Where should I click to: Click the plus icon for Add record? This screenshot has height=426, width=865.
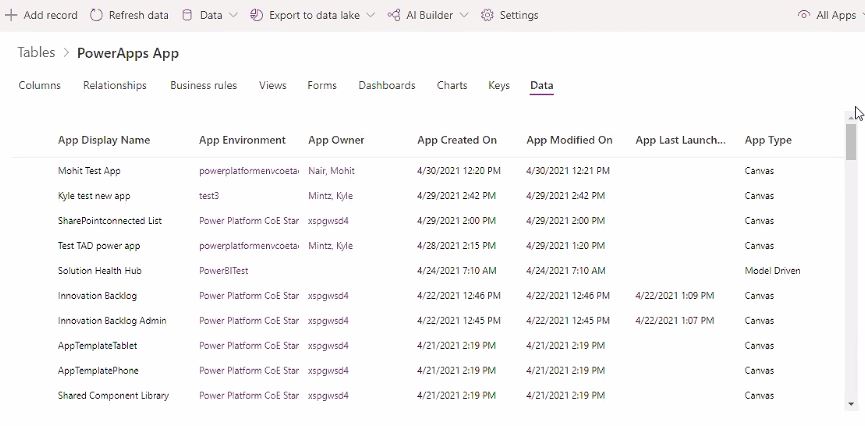11,15
